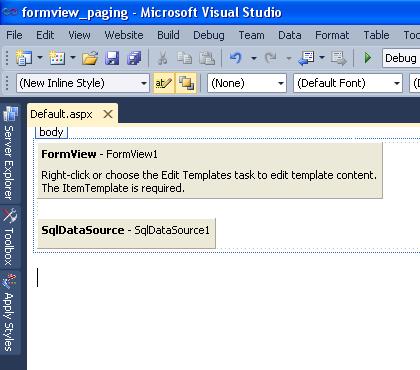This screenshot has width=420, height=370.
Task: Toggle the reuse existing style button
Action: coord(186,83)
